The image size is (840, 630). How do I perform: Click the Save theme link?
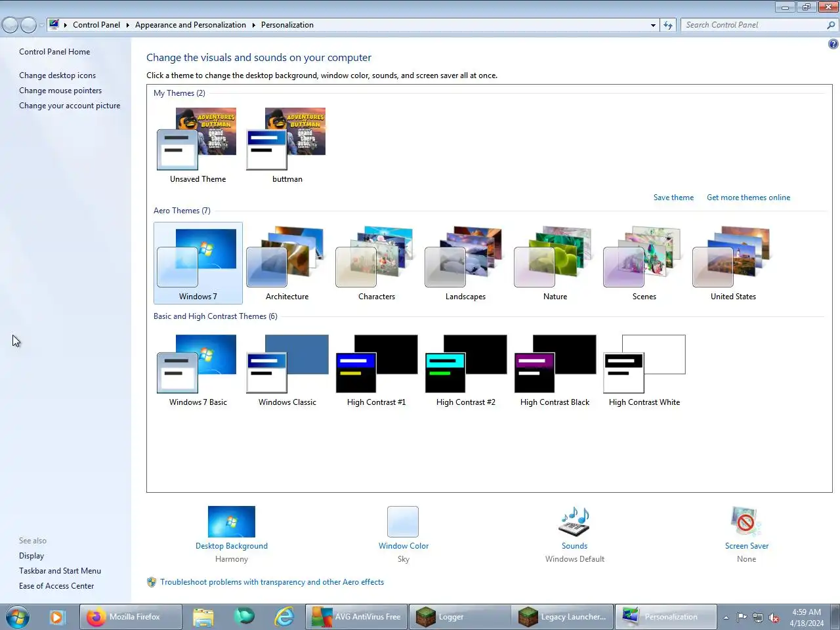[x=673, y=198]
